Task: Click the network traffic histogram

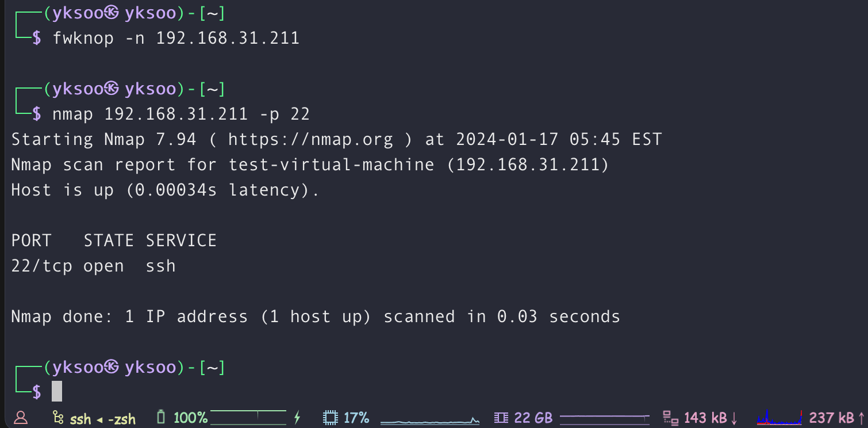Action: tap(779, 418)
